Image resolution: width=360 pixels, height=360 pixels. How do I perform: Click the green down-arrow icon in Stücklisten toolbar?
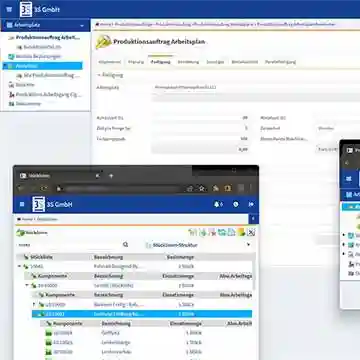click(x=202, y=232)
